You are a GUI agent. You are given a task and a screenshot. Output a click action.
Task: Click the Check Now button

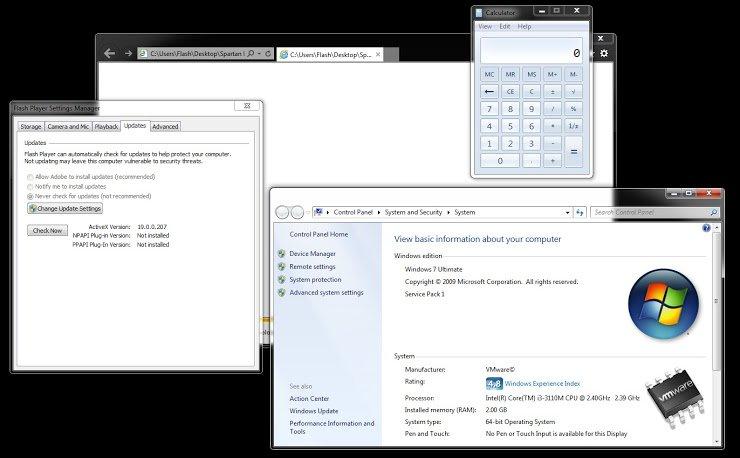pyautogui.click(x=47, y=230)
